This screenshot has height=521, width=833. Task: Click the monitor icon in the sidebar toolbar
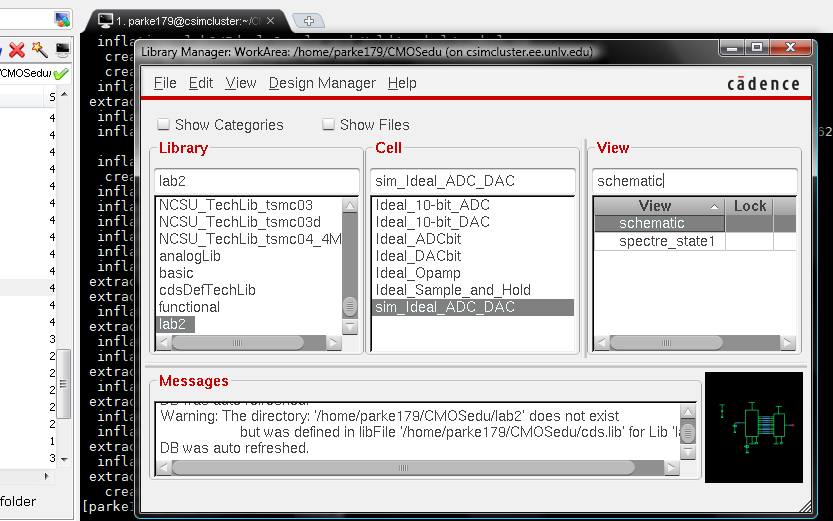point(62,49)
